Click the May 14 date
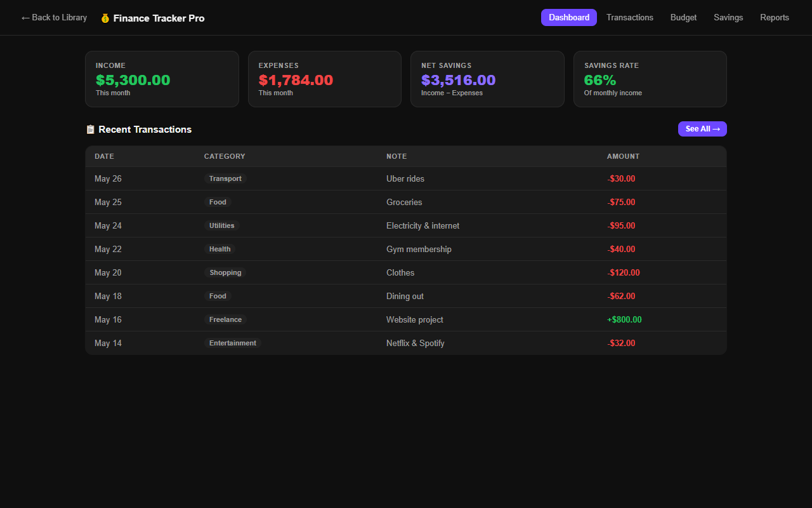Viewport: 812px width, 508px height. 108,343
